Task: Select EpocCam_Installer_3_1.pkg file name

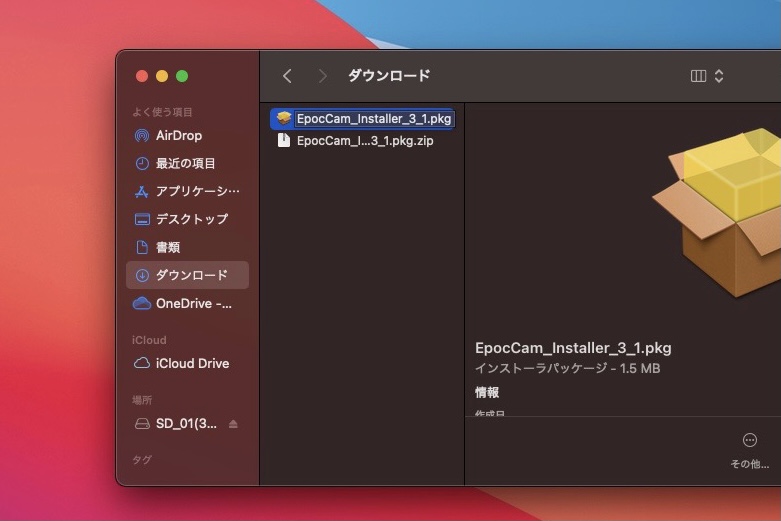Action: [x=374, y=119]
